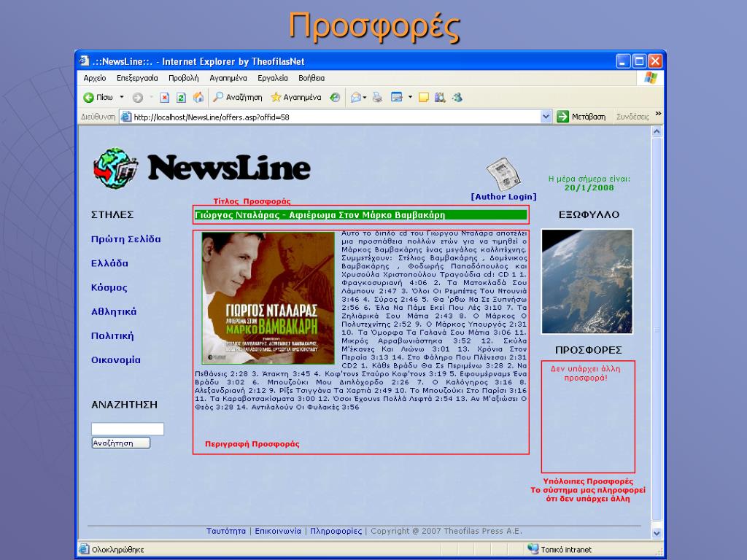Expand the address bar dropdown arrow
Image resolution: width=747 pixels, height=560 pixels.
(x=546, y=117)
